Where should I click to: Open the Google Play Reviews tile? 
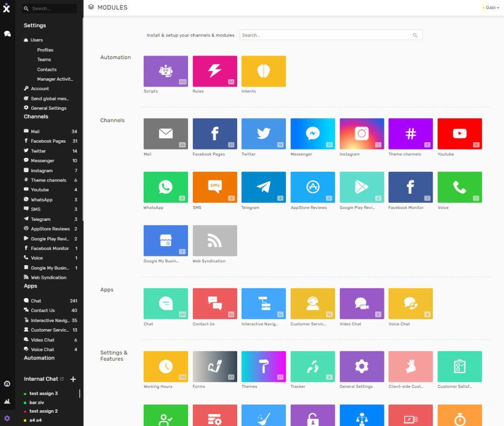pyautogui.click(x=362, y=187)
